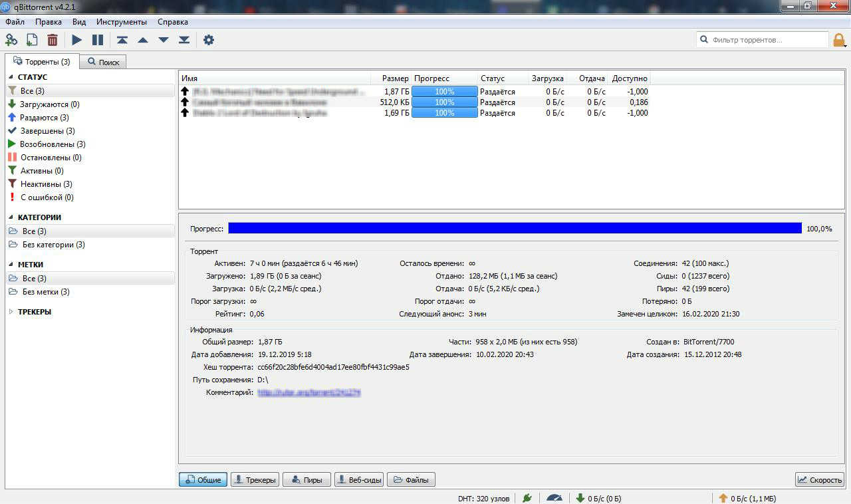The image size is (851, 504).
Task: Move torrent to top of queue
Action: (x=121, y=40)
